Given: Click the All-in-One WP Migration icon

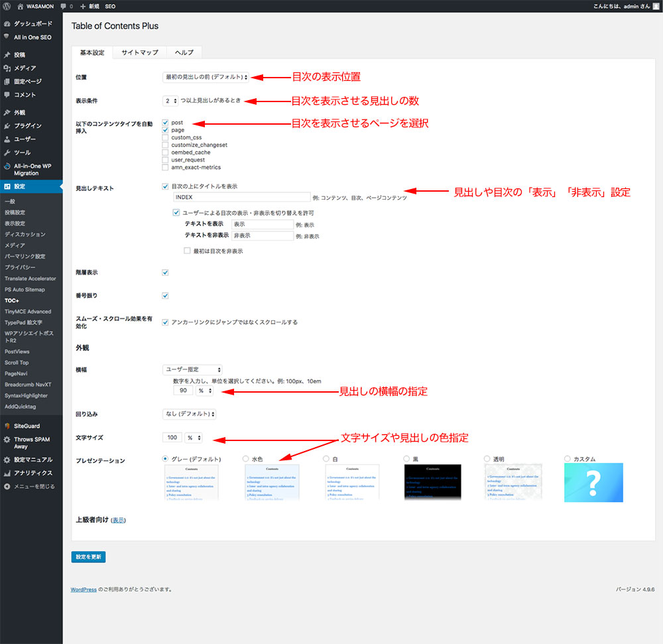Looking at the screenshot, I should 7,166.
